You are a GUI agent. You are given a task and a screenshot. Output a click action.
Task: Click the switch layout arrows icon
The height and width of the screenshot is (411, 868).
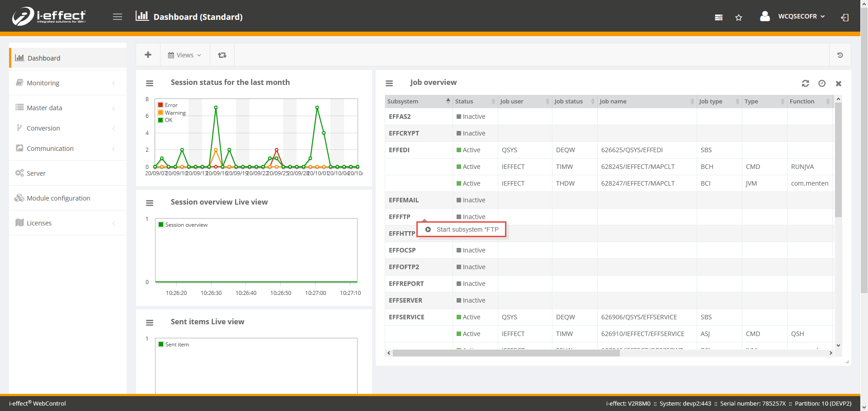[x=222, y=55]
